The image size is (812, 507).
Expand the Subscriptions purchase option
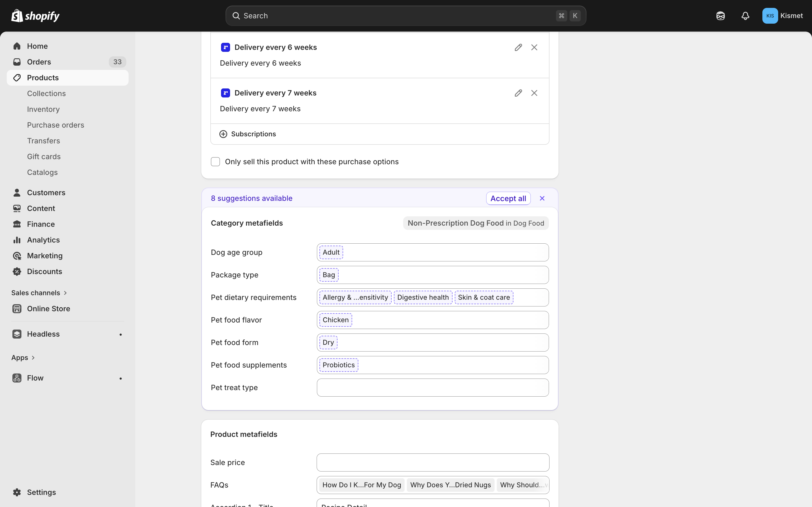coord(248,134)
